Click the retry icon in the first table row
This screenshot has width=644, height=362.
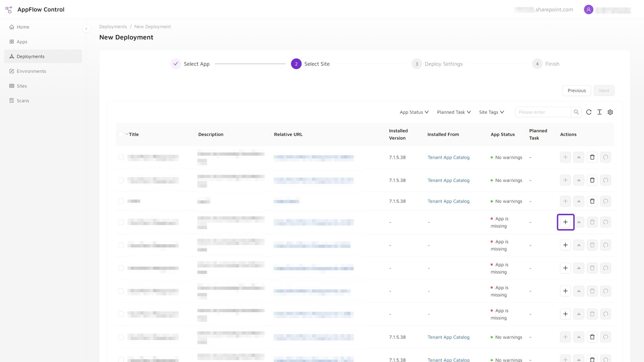coord(606,157)
